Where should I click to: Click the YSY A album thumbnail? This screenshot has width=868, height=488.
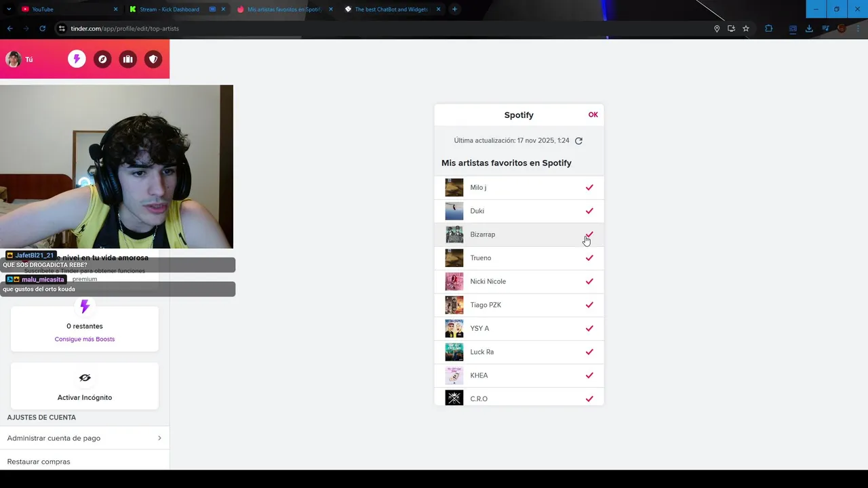[454, 328]
